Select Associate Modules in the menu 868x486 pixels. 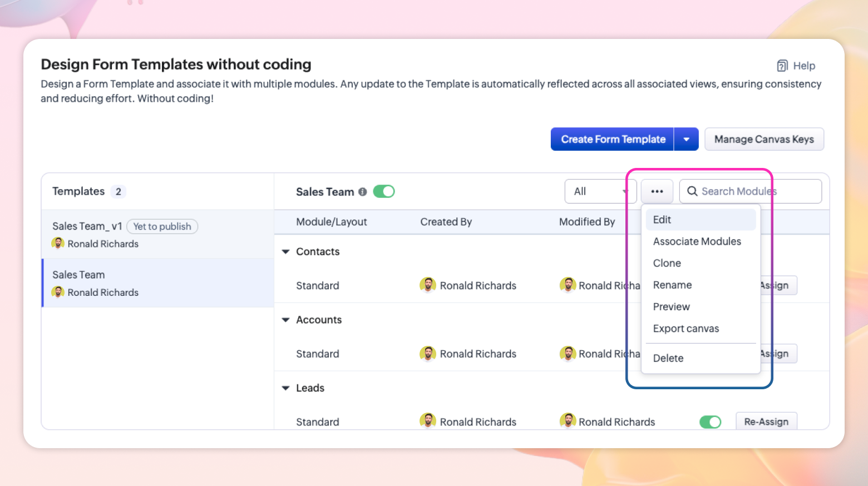[701, 241]
